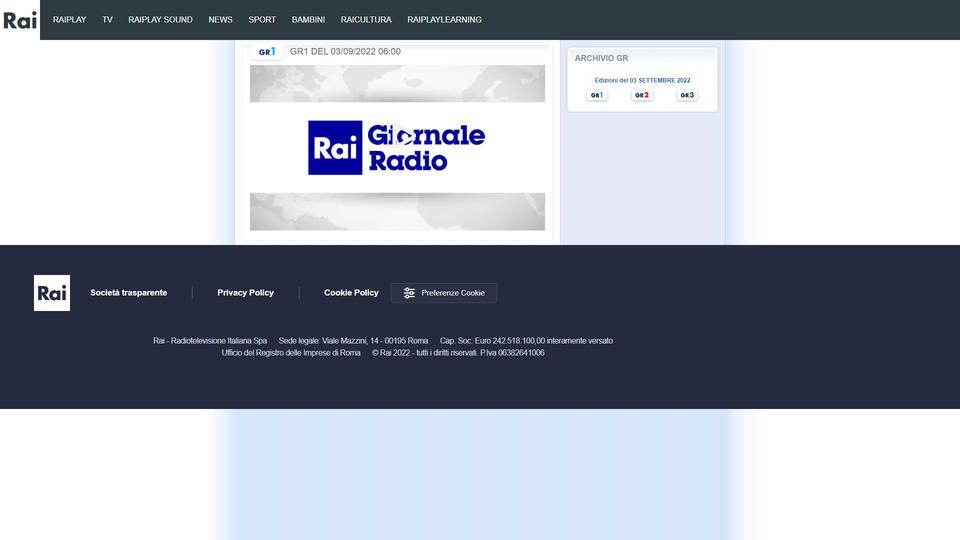
Task: Go to RAICULTURA
Action: tap(366, 20)
